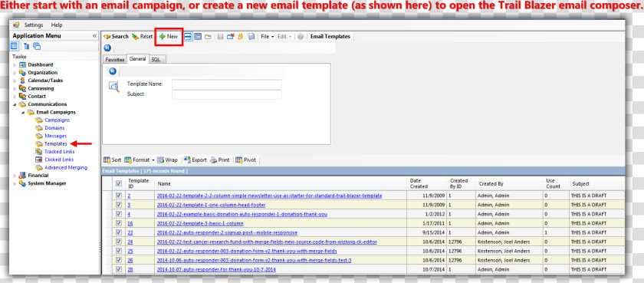Click the floppy disk save icon

220,37
